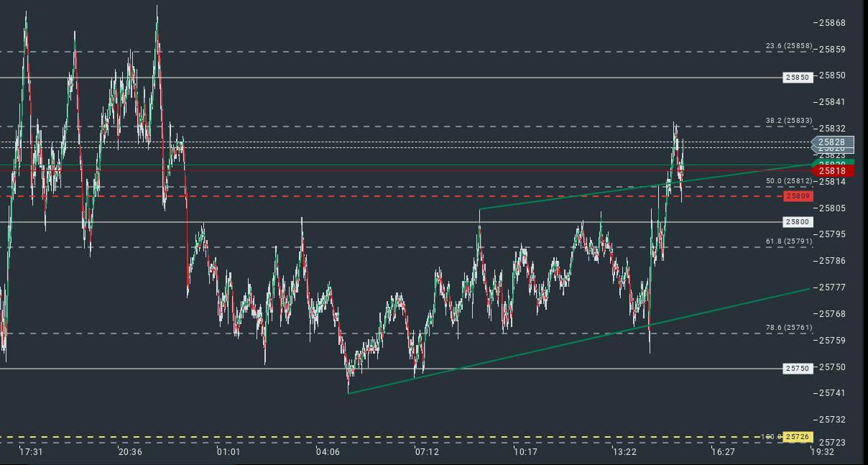868x465 pixels.
Task: Select the gray 25828 price marker
Action: click(832, 142)
